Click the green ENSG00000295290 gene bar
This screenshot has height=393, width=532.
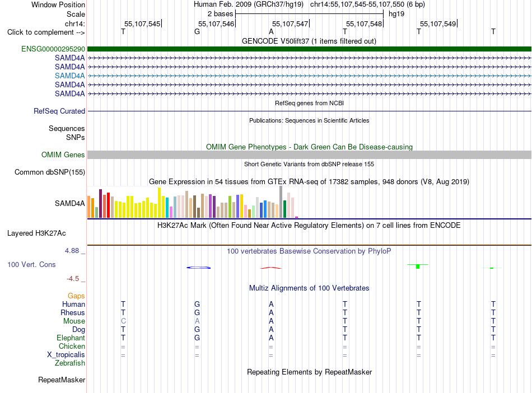pos(309,49)
